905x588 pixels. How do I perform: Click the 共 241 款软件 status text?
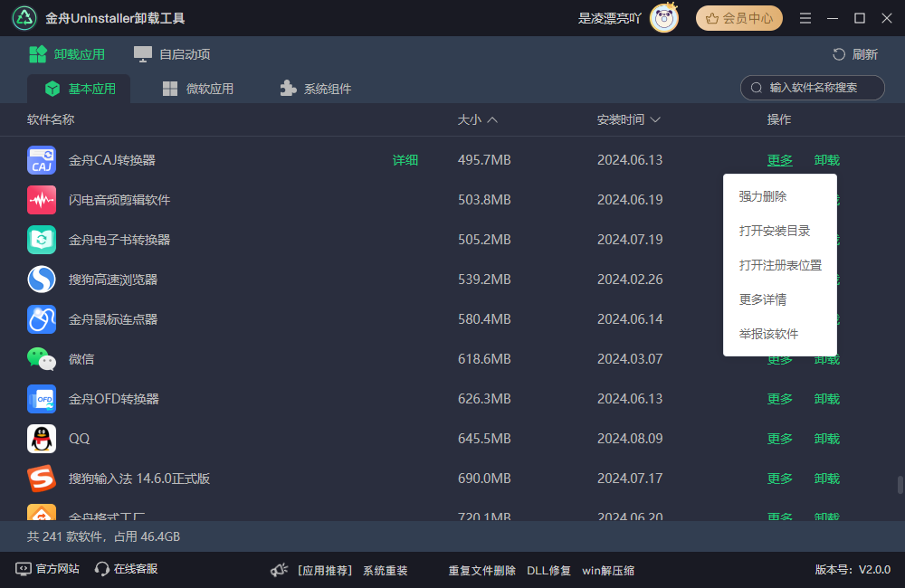[x=103, y=536]
